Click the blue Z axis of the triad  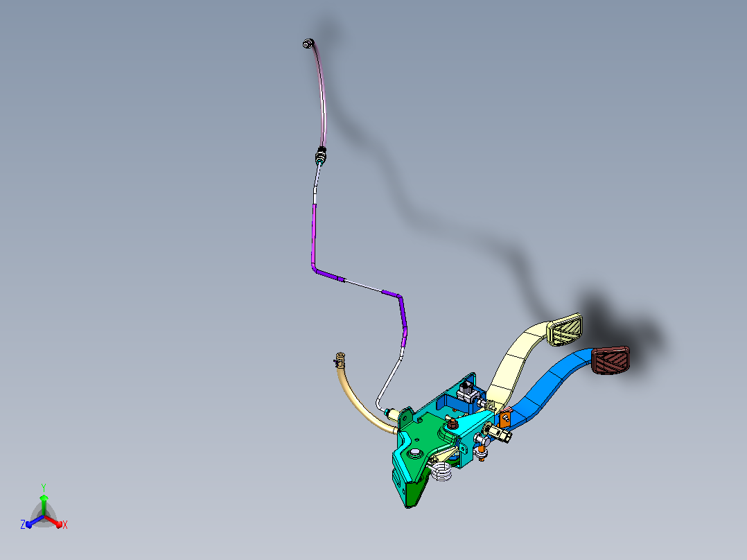(x=35, y=521)
